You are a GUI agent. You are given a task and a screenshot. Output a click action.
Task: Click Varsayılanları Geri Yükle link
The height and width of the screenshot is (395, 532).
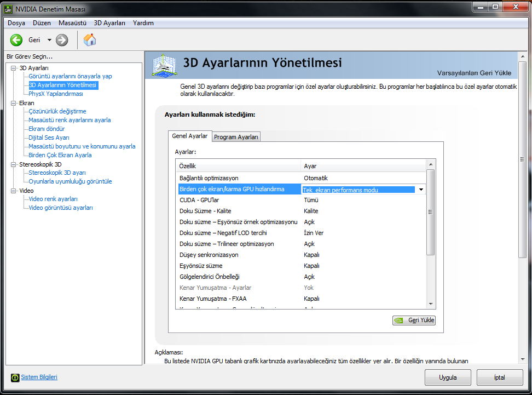(x=474, y=73)
